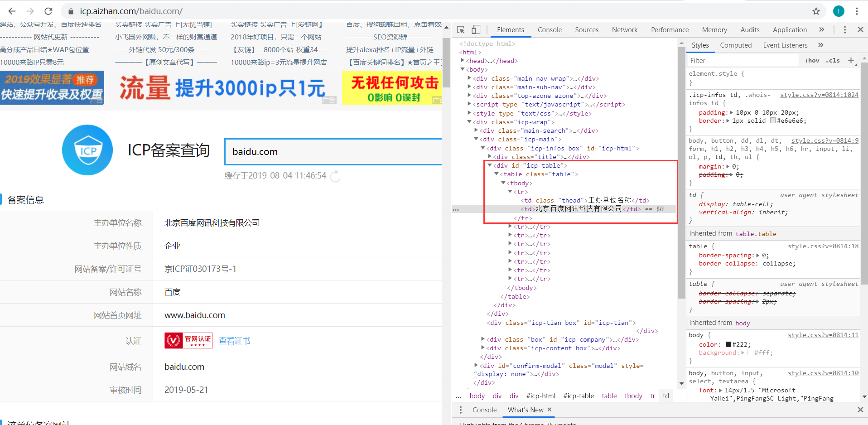Open the Network tab
Image resolution: width=868 pixels, height=425 pixels.
[625, 30]
